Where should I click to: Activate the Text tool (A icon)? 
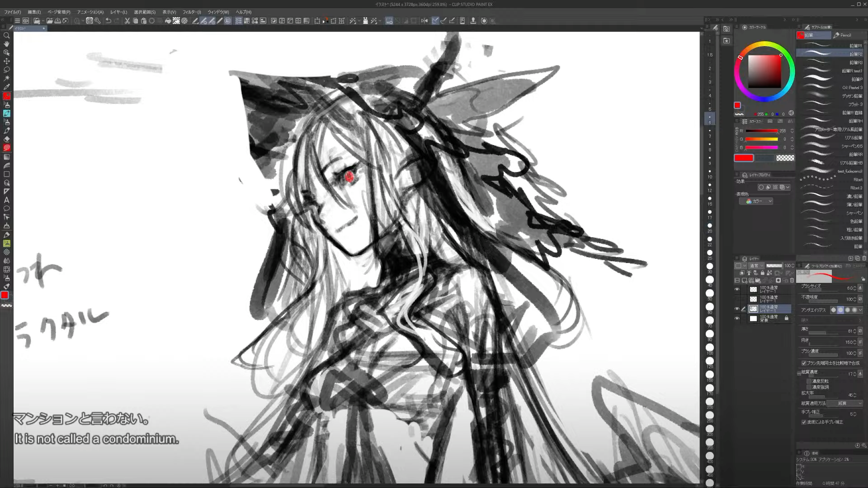(x=6, y=200)
